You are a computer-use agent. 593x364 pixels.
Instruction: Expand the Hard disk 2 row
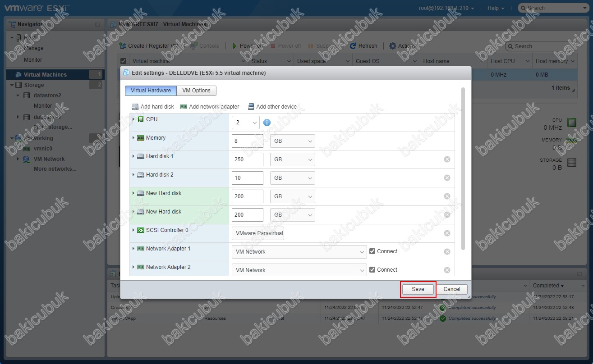tap(133, 175)
